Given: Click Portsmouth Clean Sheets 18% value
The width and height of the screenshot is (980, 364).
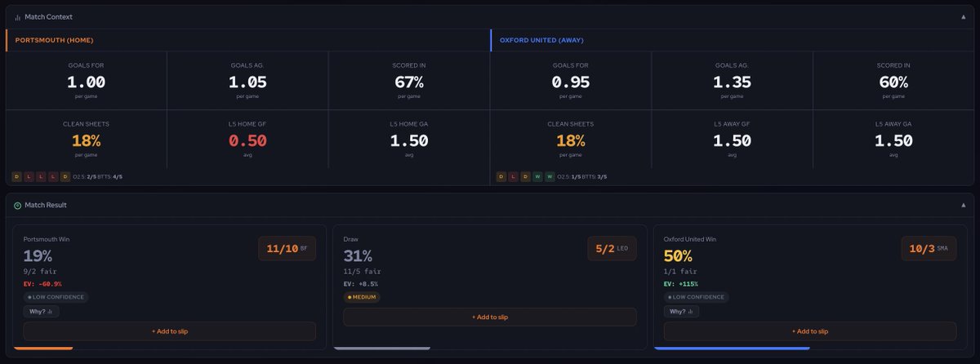Looking at the screenshot, I should [86, 140].
